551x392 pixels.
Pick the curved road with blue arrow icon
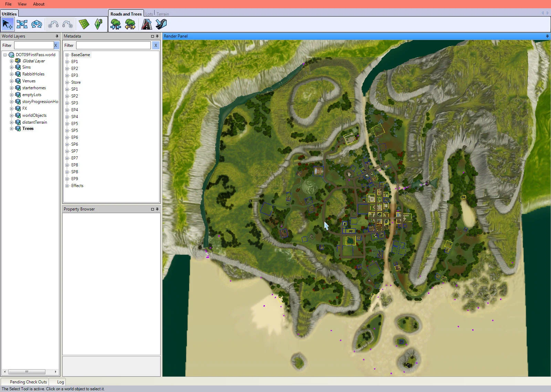tap(161, 24)
